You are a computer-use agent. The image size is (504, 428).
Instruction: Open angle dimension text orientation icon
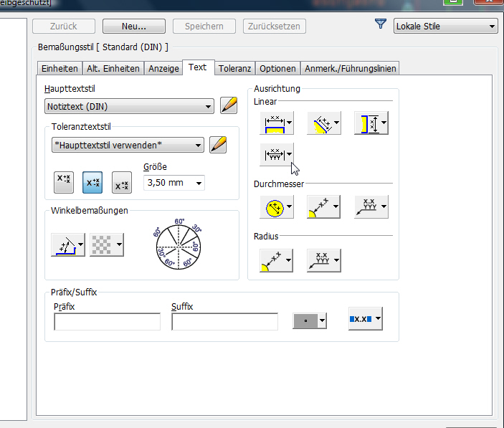click(65, 245)
